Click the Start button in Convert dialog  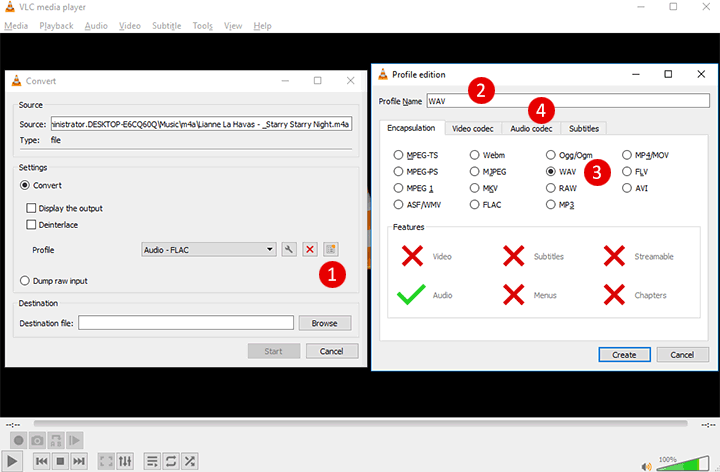pyautogui.click(x=274, y=351)
